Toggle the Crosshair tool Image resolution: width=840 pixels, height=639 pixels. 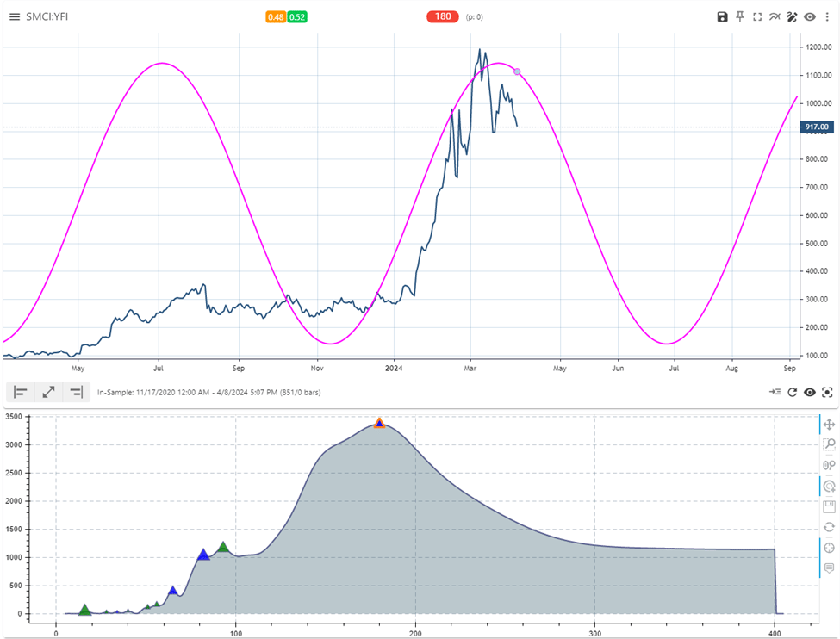point(829,548)
